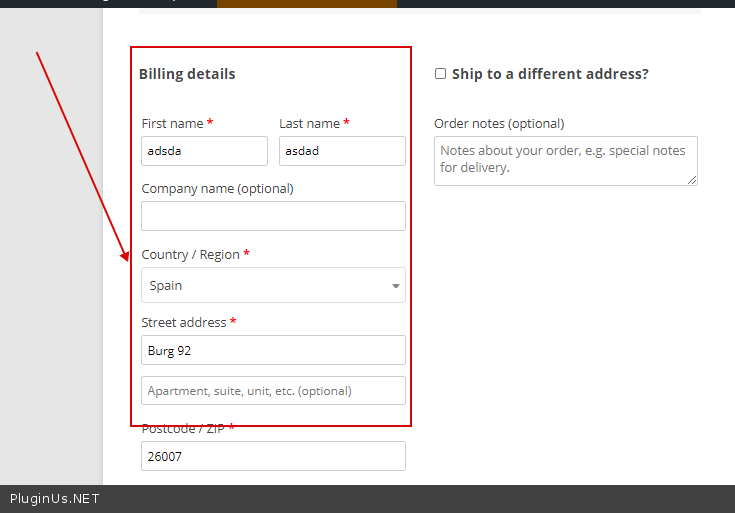Click the First name label

172,123
